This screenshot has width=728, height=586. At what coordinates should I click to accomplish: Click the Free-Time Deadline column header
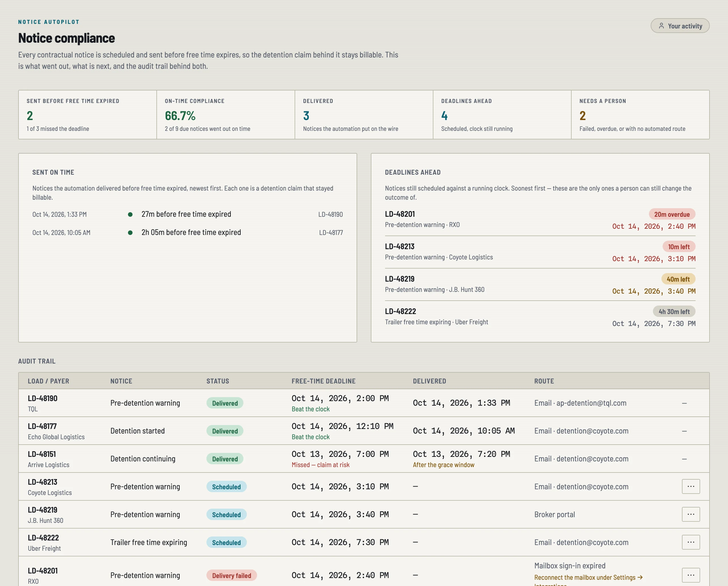[x=324, y=381]
